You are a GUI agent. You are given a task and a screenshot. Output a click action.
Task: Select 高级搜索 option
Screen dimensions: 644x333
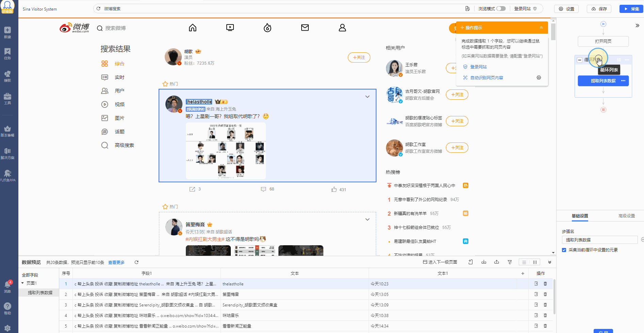coord(124,145)
